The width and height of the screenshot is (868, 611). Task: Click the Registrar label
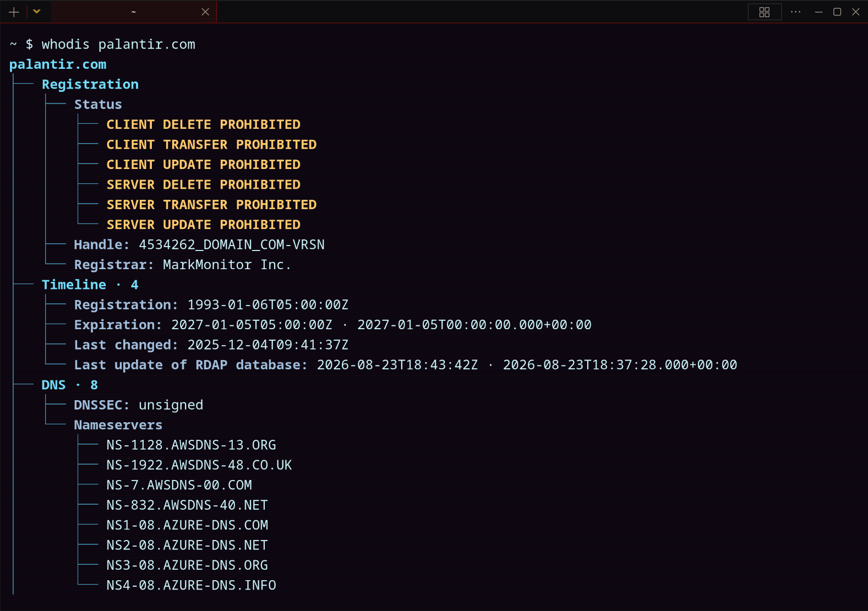pyautogui.click(x=114, y=265)
